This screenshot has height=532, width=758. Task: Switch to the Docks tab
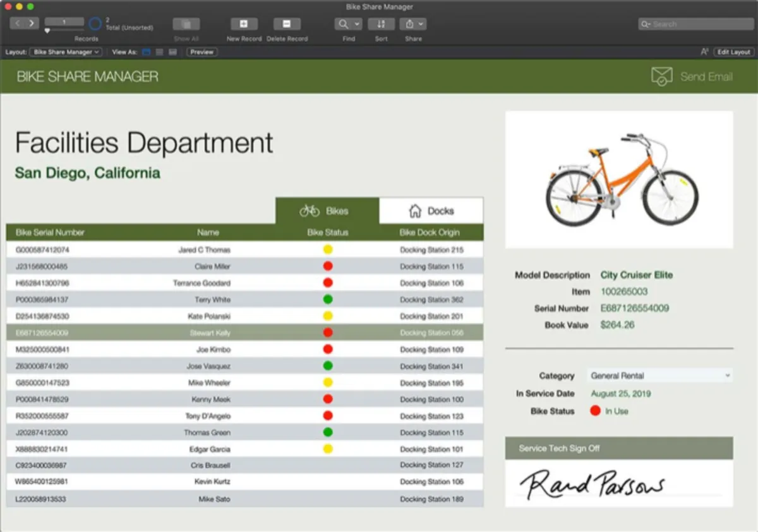click(431, 211)
